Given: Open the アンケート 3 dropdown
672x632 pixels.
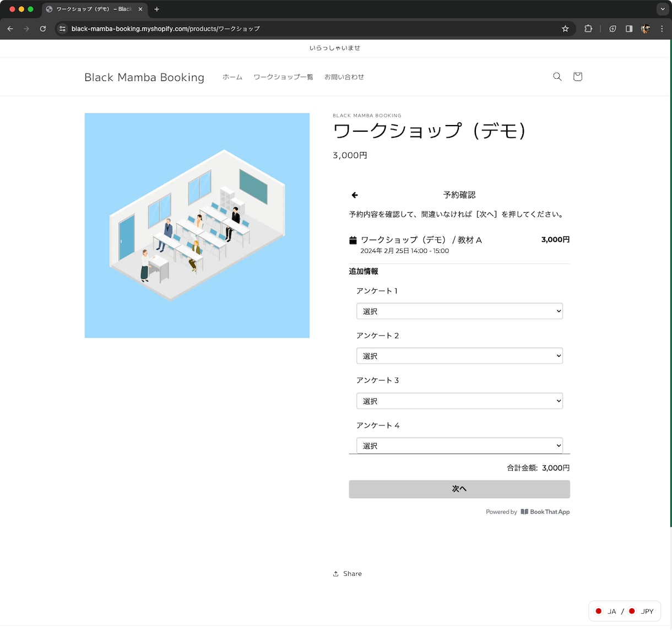Looking at the screenshot, I should (459, 401).
